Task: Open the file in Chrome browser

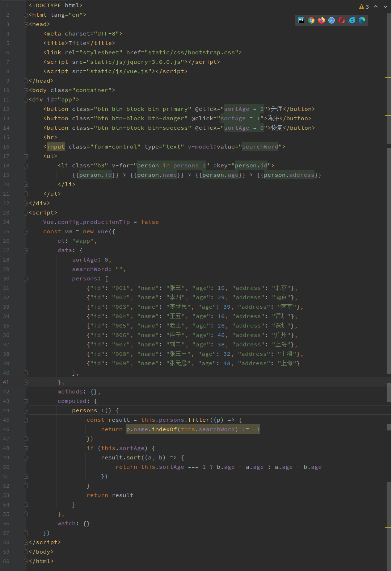Action: (311, 20)
